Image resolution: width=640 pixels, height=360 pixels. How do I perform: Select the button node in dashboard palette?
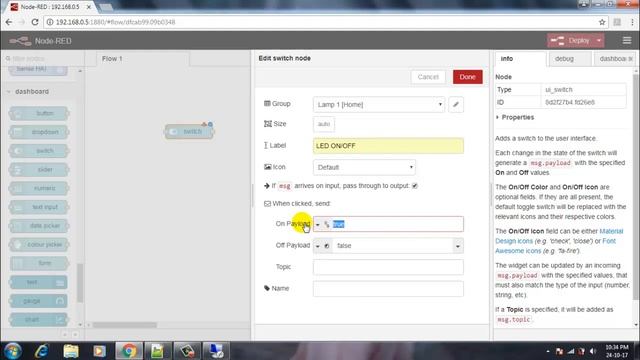(39, 113)
